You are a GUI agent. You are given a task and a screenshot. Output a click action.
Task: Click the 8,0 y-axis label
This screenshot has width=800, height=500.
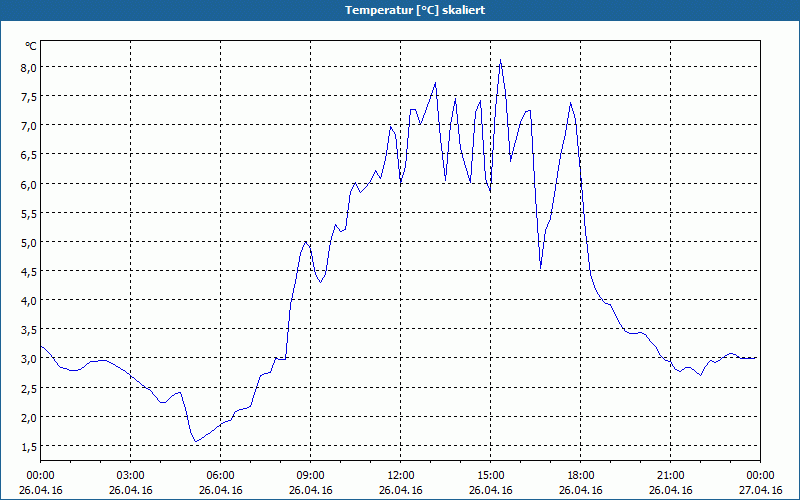pyautogui.click(x=28, y=68)
